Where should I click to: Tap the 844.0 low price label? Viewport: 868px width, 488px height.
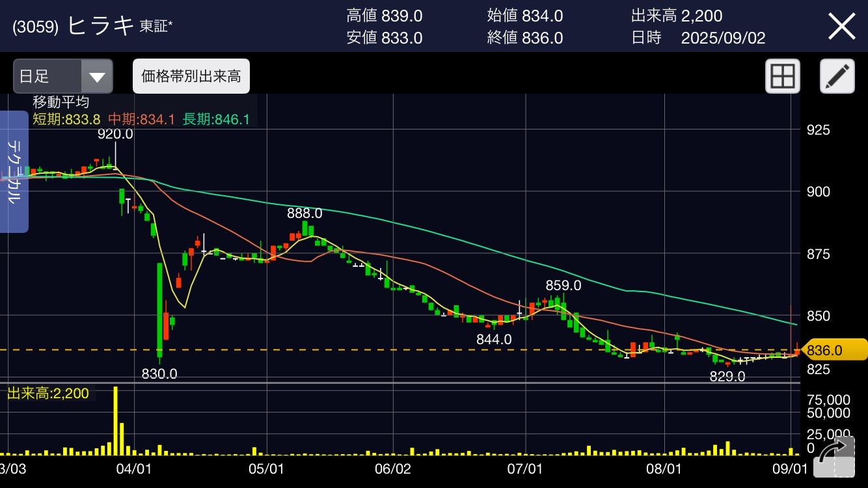tap(494, 339)
